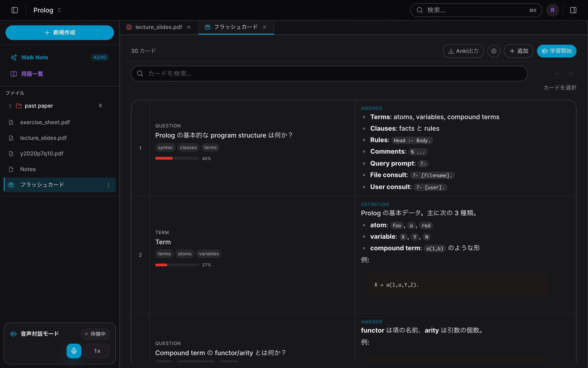Close the lecture_slides.pdf tab

tap(189, 27)
